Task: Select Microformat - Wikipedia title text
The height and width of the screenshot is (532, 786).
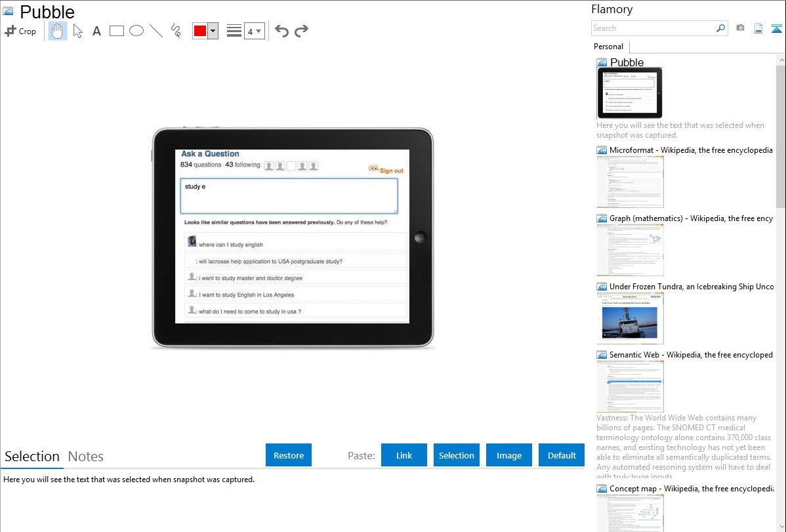Action: click(x=691, y=150)
